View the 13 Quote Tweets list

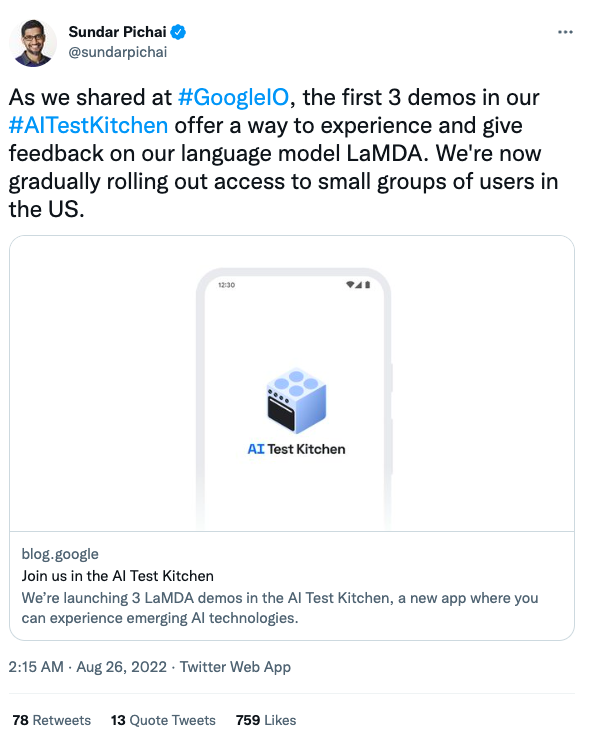tap(163, 720)
